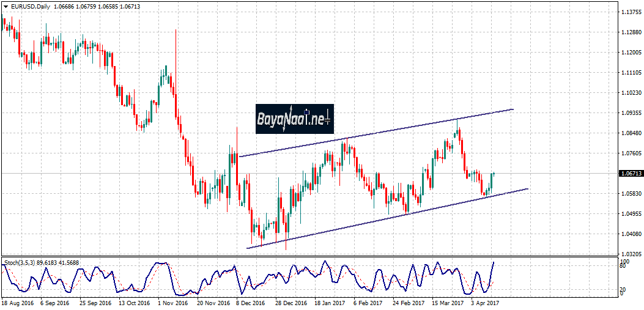The width and height of the screenshot is (644, 310).
Task: Click the 1.08480 level on price scale
Action: (x=630, y=133)
